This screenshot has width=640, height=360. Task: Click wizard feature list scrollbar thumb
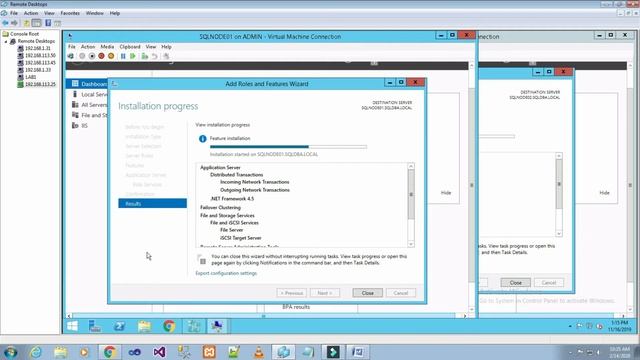[411, 194]
